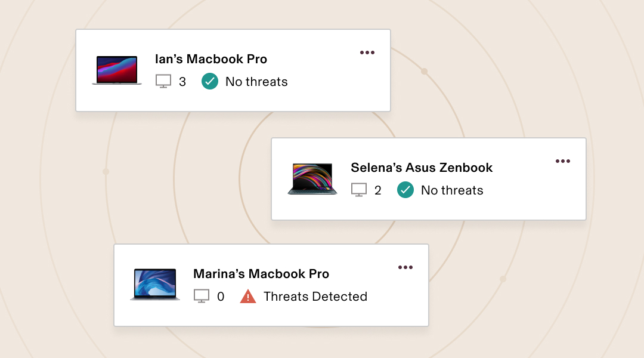Click the monitor icon next to number 3

pos(163,81)
